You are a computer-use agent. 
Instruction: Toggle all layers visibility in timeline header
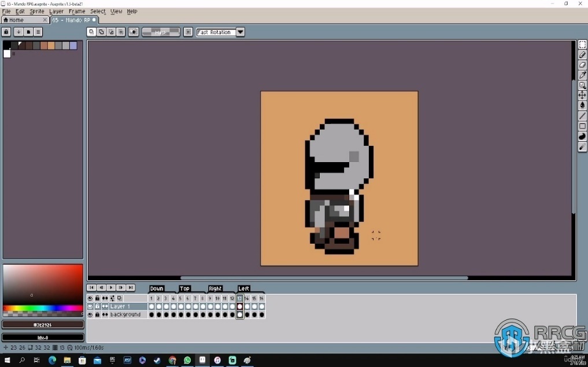coord(90,298)
